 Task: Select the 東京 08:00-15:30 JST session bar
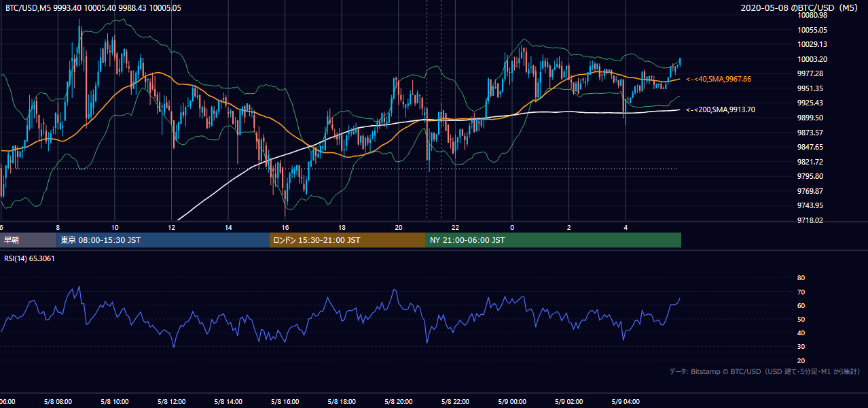[x=163, y=240]
